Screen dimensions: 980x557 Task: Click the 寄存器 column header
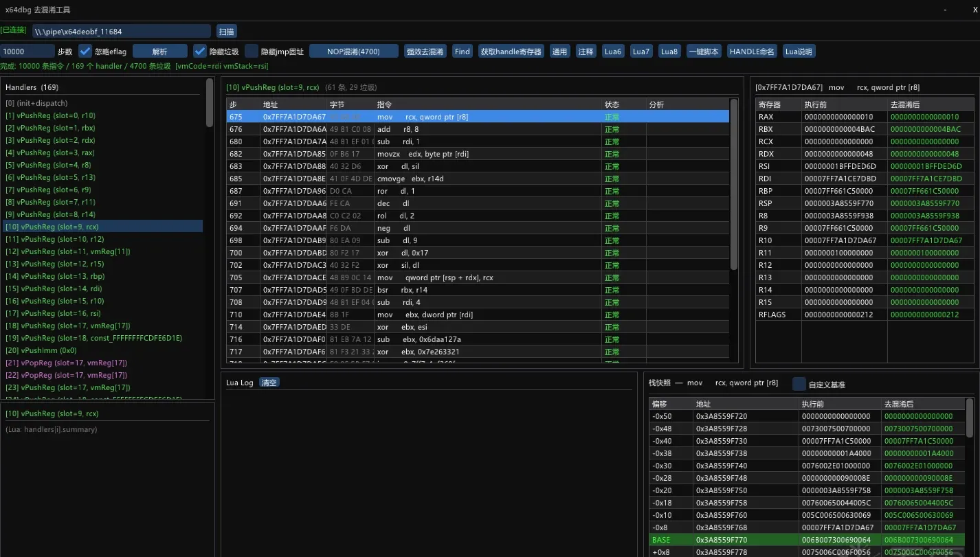[x=778, y=104]
